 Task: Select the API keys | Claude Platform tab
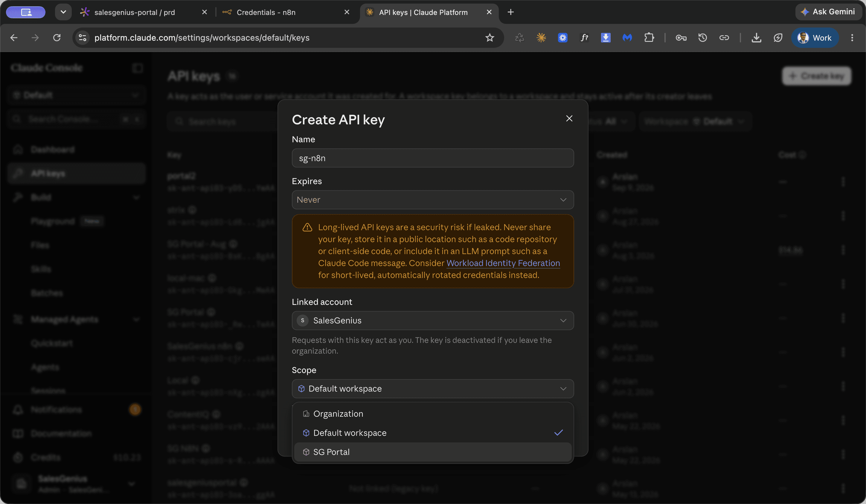click(x=423, y=12)
